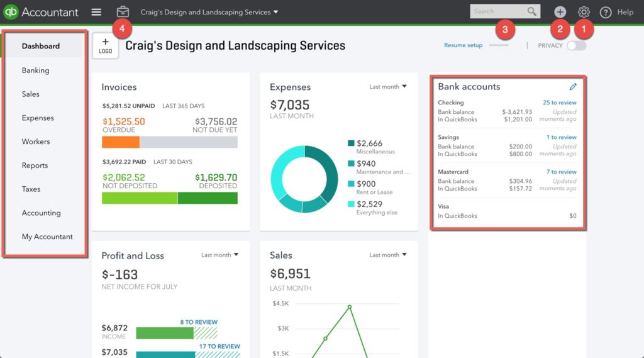Viewport: 644px width, 358px height.
Task: Open the Settings gear icon
Action: click(x=584, y=12)
